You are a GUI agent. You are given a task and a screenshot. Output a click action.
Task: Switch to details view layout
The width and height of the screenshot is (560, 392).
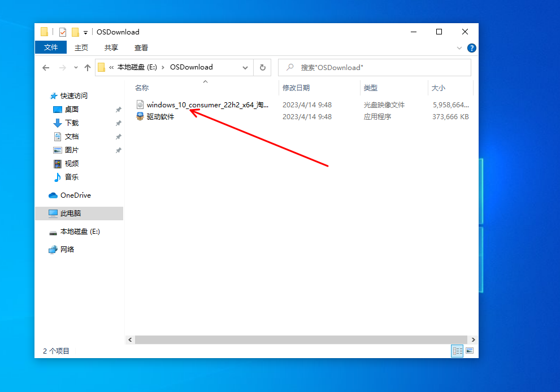pos(457,351)
